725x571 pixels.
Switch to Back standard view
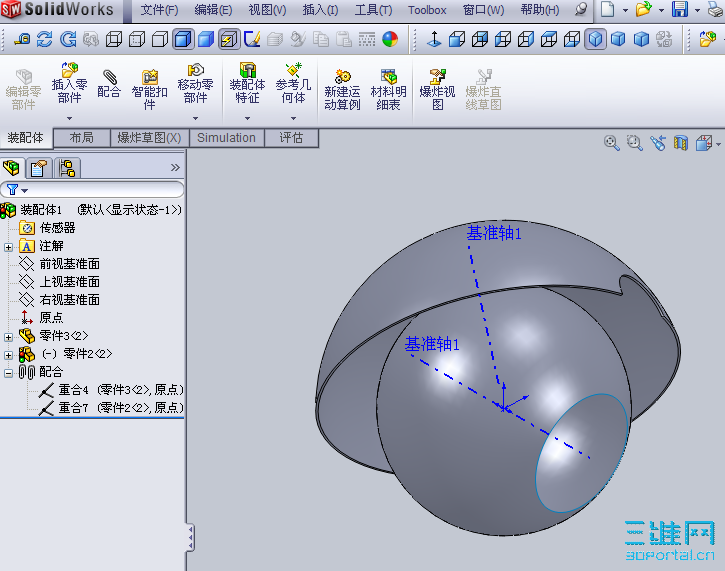point(479,39)
